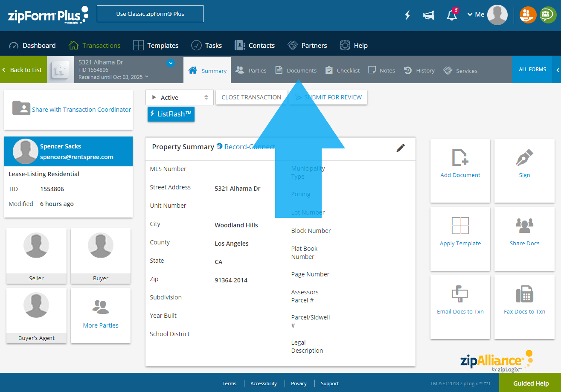This screenshot has width=561, height=392.
Task: Click the Email Docs to Txn tile
Action: coord(460,307)
